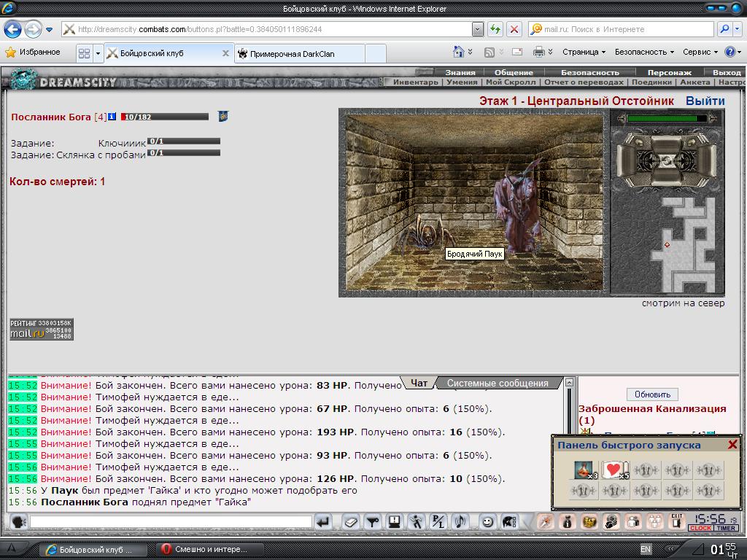Open the smiley emoticon picker
Viewport: 747px width, 560px height.
tap(487, 522)
